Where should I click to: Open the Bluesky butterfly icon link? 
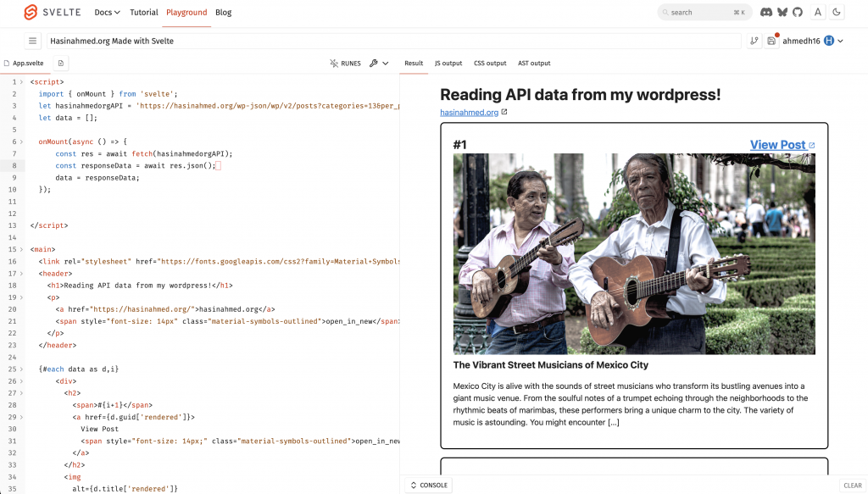tap(782, 13)
